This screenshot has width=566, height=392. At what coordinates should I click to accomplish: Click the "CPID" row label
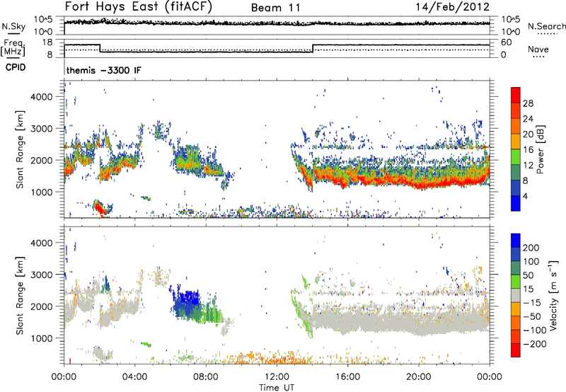click(16, 67)
